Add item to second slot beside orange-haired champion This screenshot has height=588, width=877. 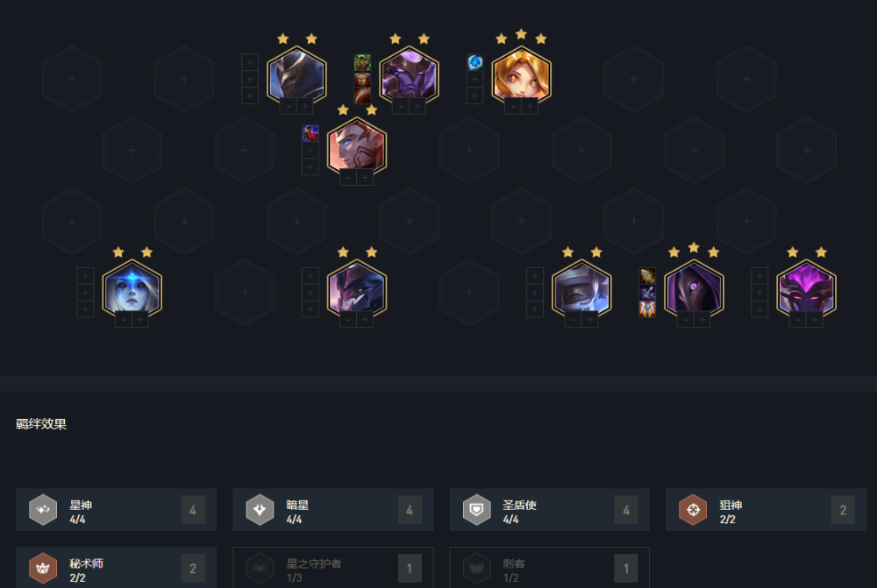click(x=474, y=80)
